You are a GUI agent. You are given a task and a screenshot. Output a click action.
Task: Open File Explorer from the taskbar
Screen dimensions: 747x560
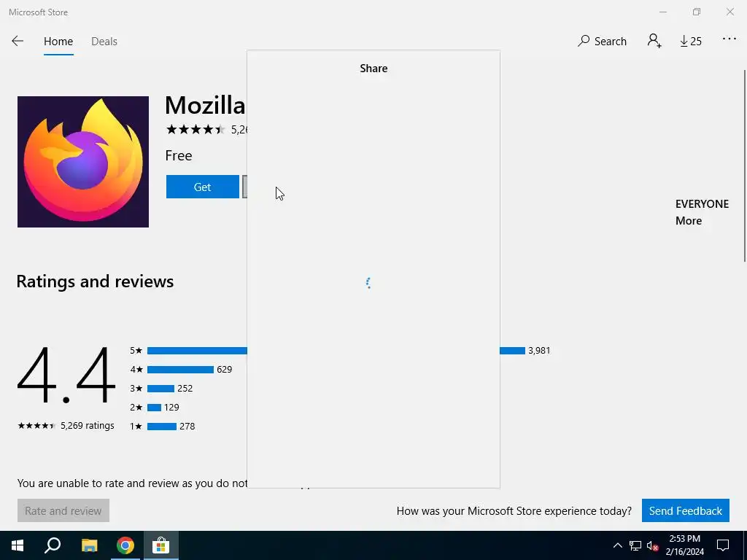(89, 545)
